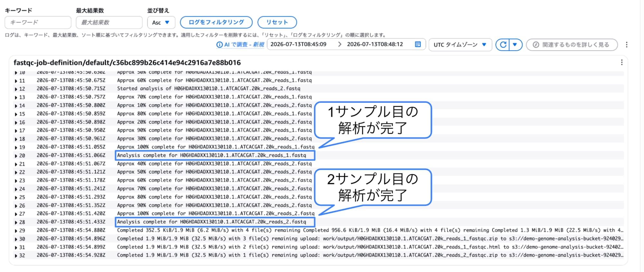
Task: Expand log row 29 disclosure triangle
Action: click(x=16, y=231)
